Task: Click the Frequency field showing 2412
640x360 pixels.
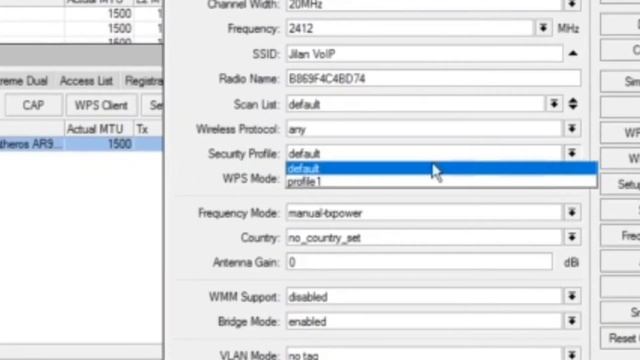Action: click(410, 29)
